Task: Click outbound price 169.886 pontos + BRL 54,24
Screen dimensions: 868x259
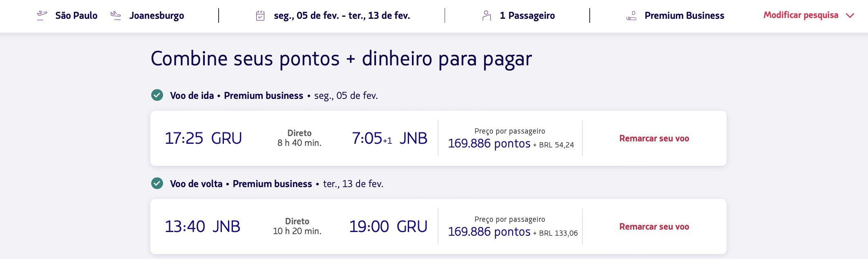Action: click(510, 143)
